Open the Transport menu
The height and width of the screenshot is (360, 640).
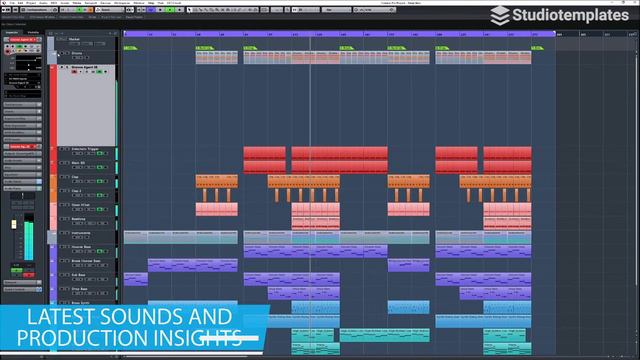[x=91, y=3]
